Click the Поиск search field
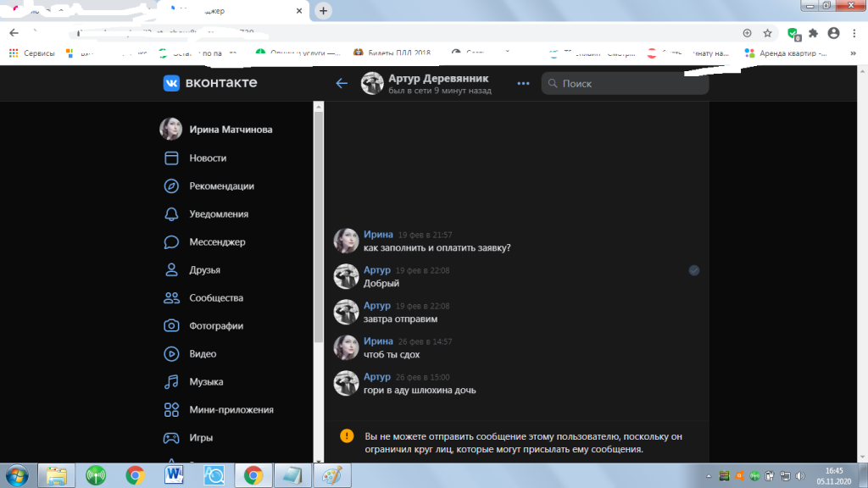The width and height of the screenshot is (868, 488). point(626,84)
